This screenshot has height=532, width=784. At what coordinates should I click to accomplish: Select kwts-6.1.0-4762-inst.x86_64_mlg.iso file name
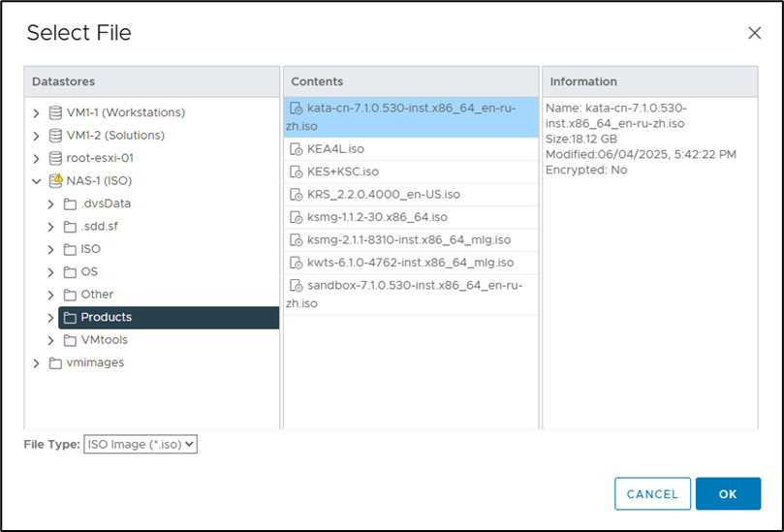411,263
